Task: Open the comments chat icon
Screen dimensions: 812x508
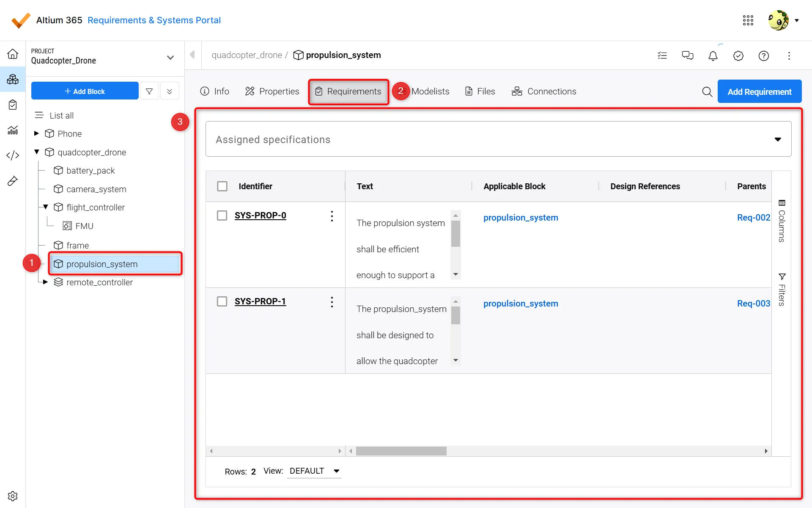Action: tap(687, 55)
